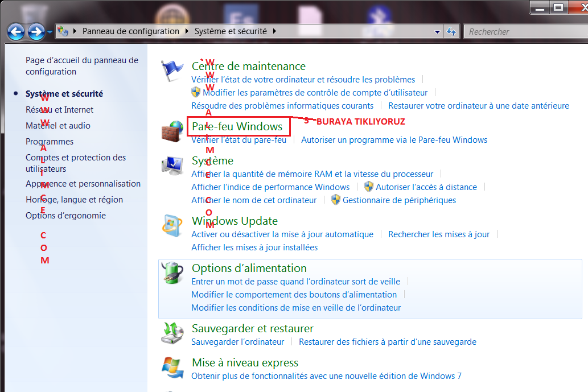
Task: Open Matériel et audio category
Action: (x=57, y=126)
